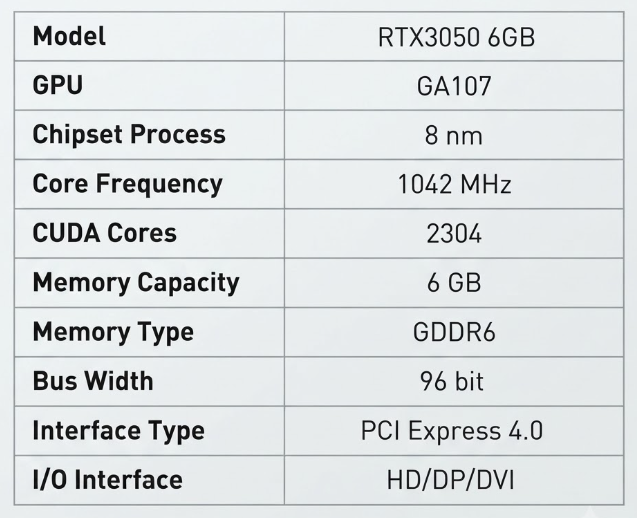Select the 8 nm process value
The image size is (637, 518).
click(454, 136)
